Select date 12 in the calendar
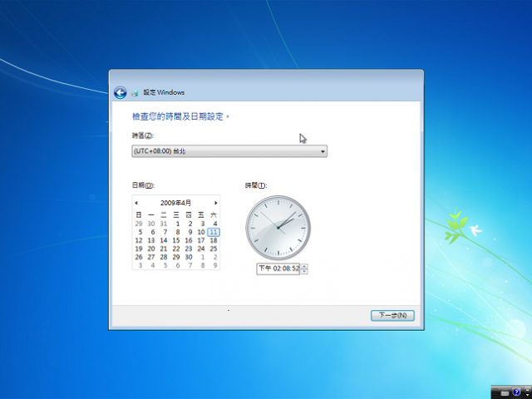The image size is (532, 399). tap(139, 240)
